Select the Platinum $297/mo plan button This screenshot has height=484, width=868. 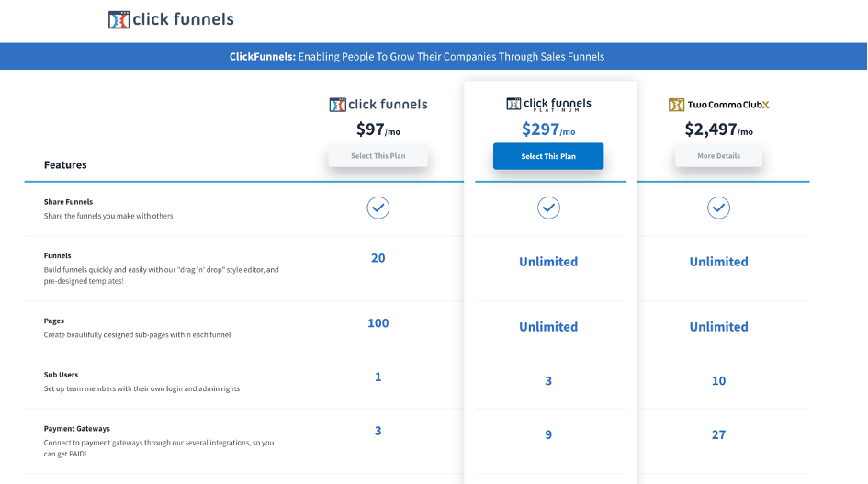coord(548,156)
